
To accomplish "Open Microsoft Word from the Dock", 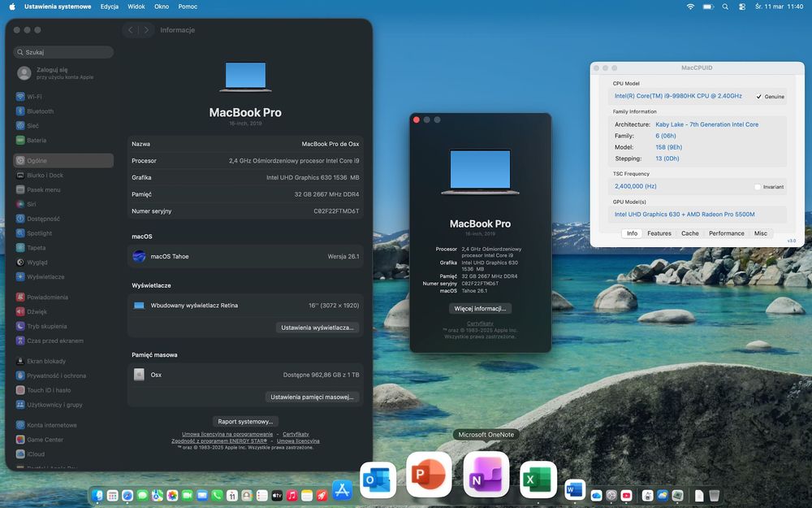I will [x=574, y=490].
